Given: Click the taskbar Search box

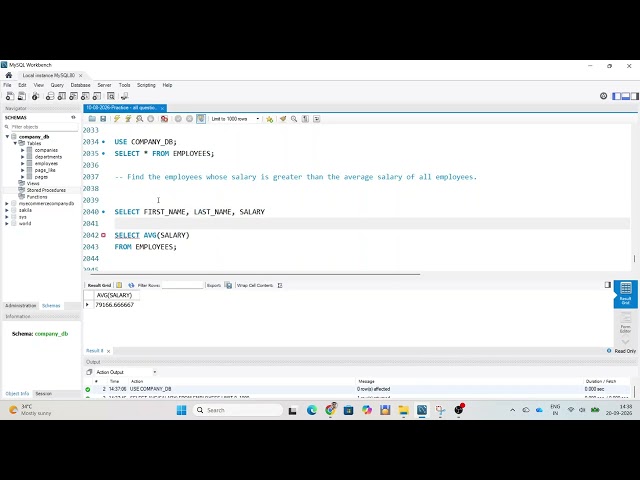Looking at the screenshot, I should (x=238, y=410).
